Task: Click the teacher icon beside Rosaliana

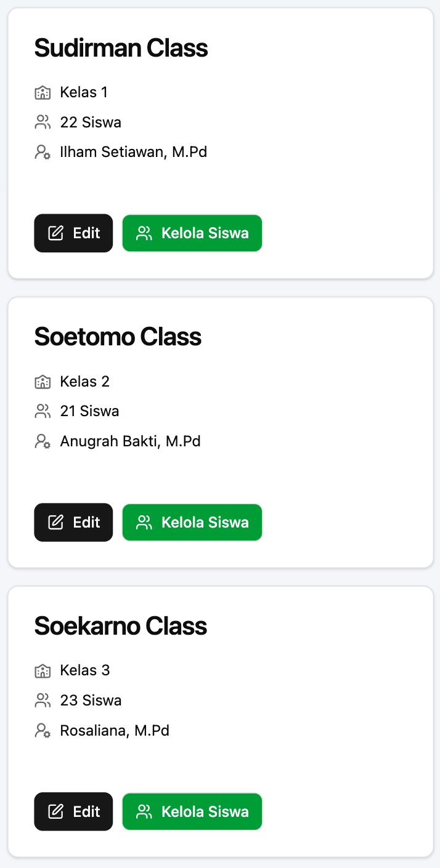Action: [x=42, y=731]
